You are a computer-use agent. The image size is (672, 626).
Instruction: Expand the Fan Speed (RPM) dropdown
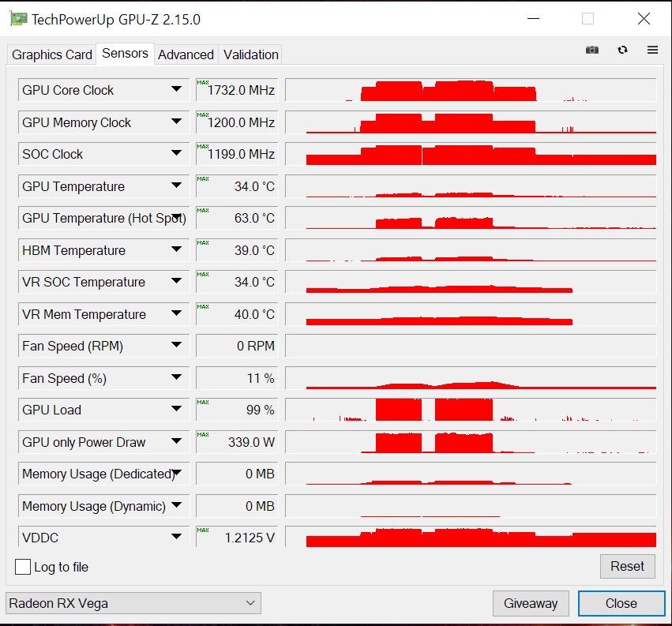pos(176,345)
